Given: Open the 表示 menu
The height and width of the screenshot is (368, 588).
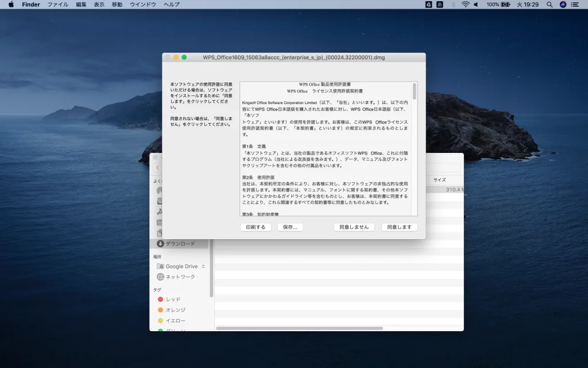Looking at the screenshot, I should [99, 5].
